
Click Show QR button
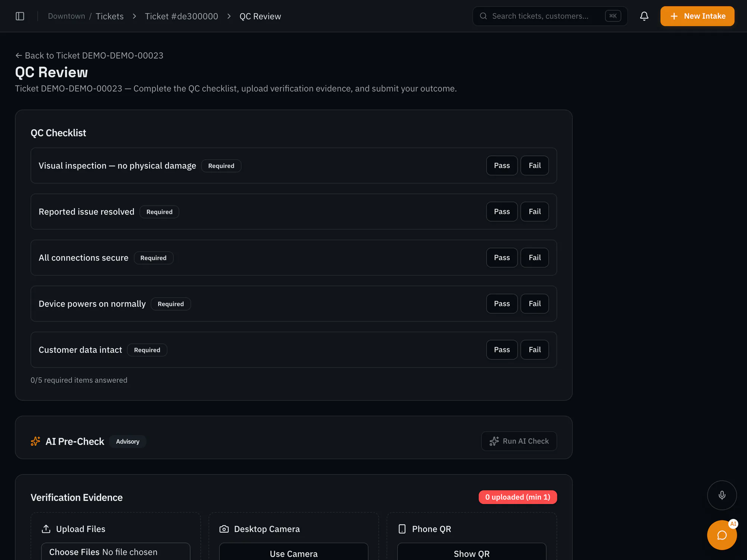click(x=471, y=552)
